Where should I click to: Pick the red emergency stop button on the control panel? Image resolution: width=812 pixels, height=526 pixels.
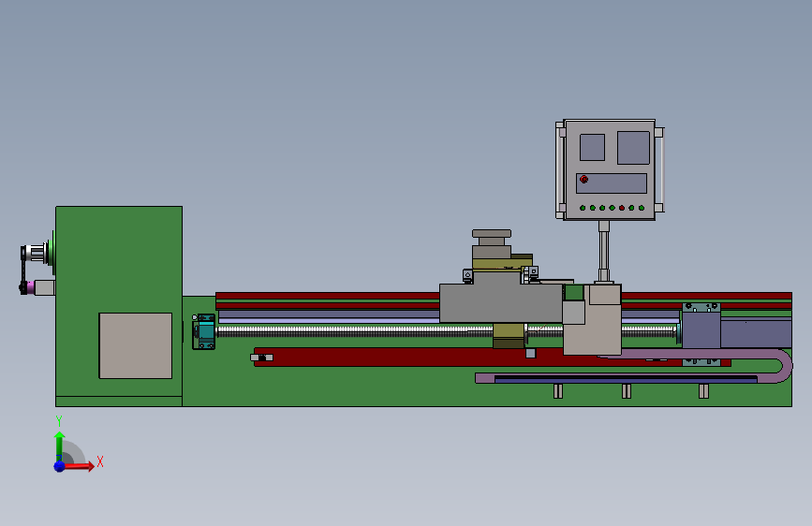tap(584, 179)
